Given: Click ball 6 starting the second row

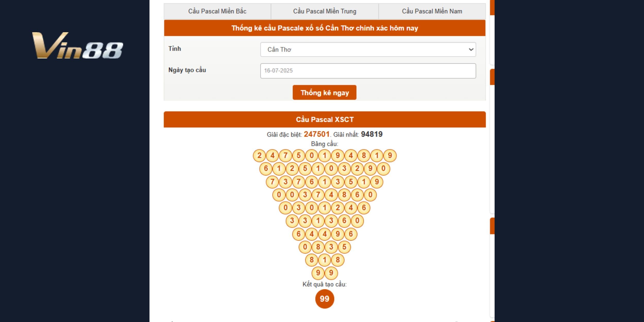Looking at the screenshot, I should [x=266, y=168].
